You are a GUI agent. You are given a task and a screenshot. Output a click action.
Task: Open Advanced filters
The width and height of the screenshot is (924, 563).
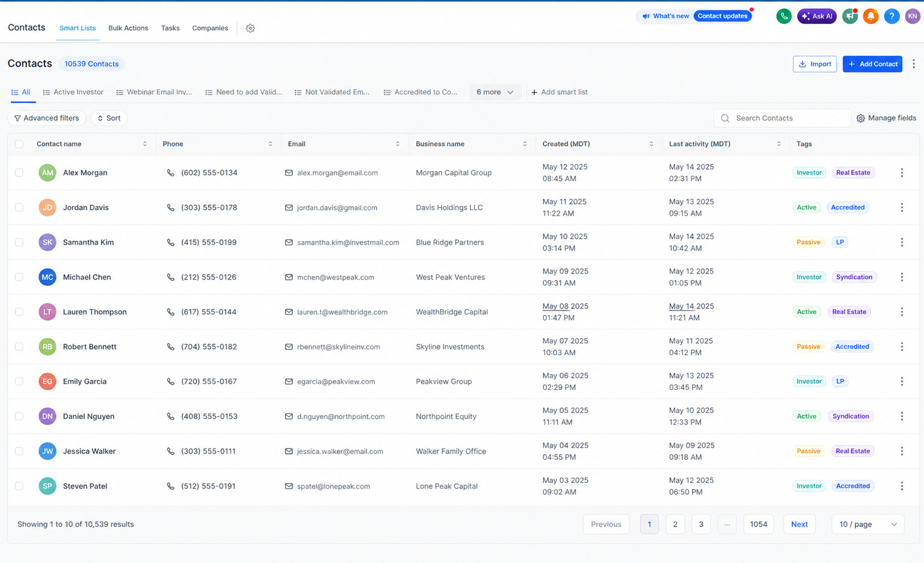47,118
